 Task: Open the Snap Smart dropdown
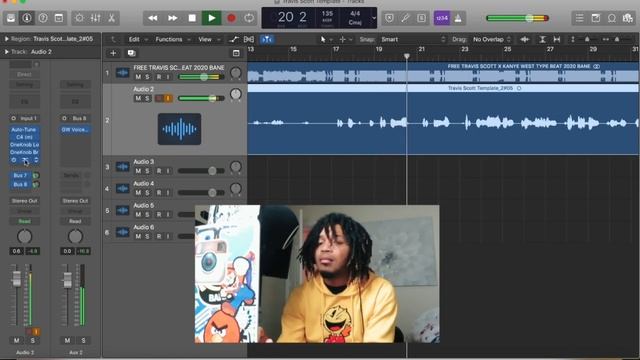coord(413,40)
